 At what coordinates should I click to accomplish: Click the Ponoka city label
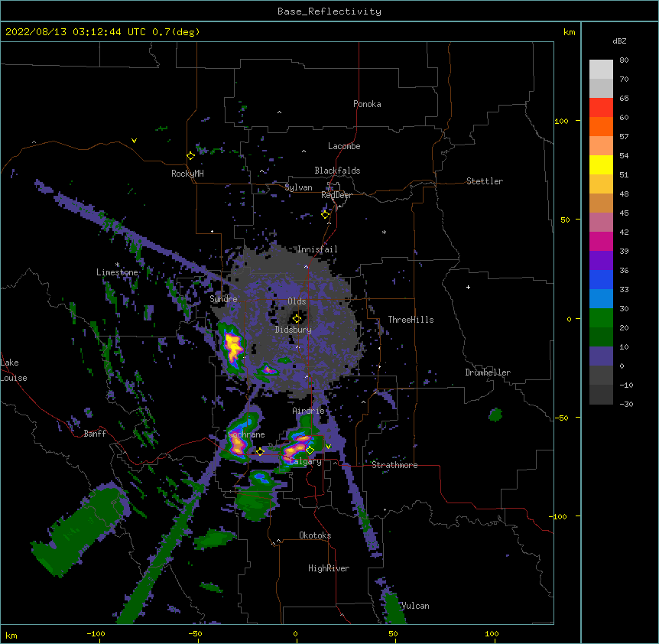point(367,104)
